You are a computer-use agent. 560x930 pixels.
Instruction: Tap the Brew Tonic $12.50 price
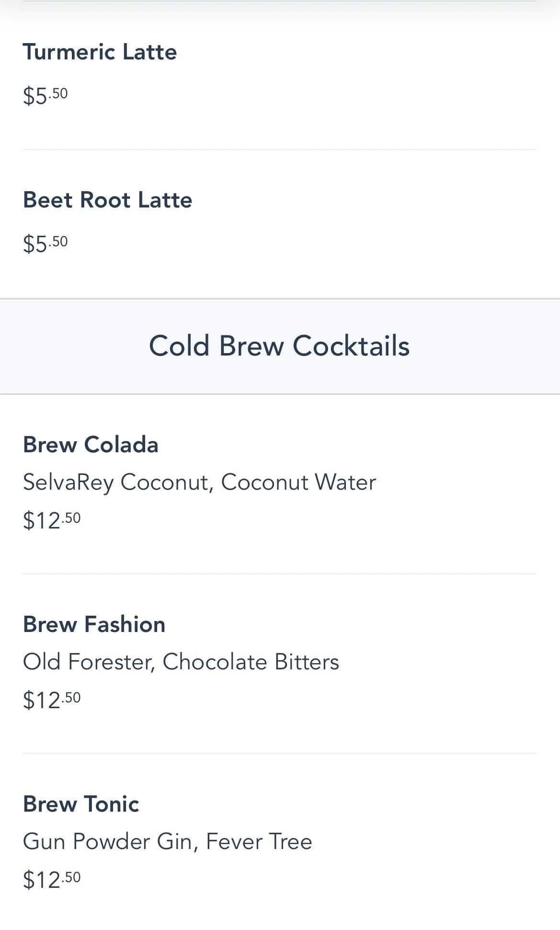(52, 880)
